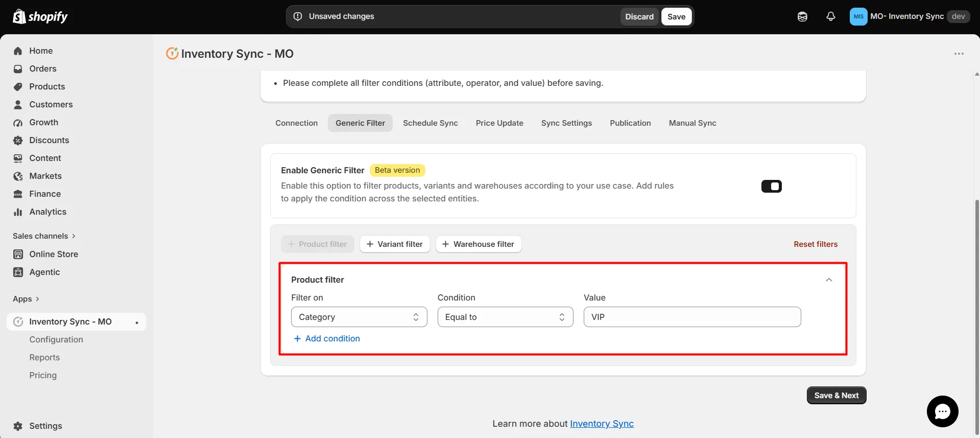Click the Analytics bar chart icon
This screenshot has width=980, height=438.
click(x=18, y=212)
